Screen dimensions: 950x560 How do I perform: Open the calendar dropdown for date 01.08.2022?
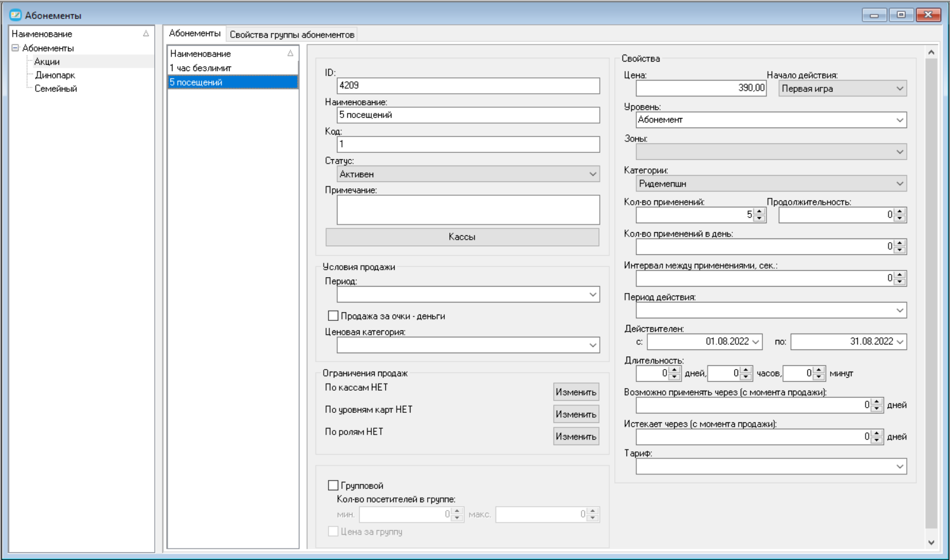pos(755,342)
